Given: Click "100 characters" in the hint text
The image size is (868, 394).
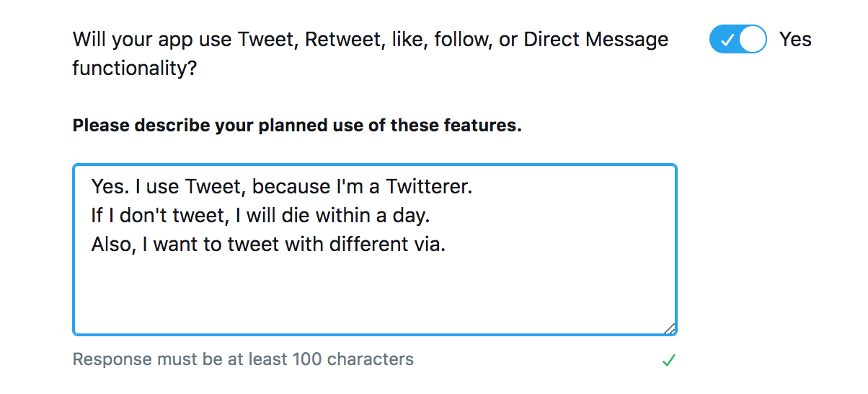Looking at the screenshot, I should pyautogui.click(x=353, y=359).
